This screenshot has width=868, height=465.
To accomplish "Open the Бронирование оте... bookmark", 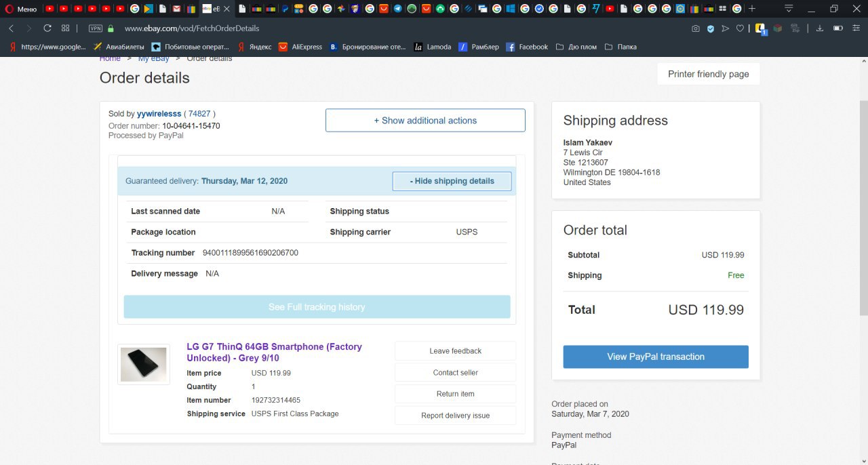I will tap(368, 47).
